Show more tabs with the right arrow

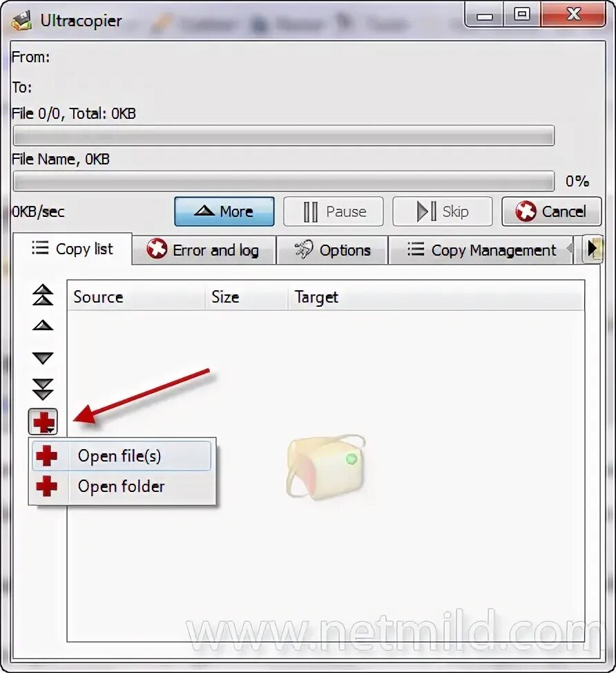coord(593,249)
